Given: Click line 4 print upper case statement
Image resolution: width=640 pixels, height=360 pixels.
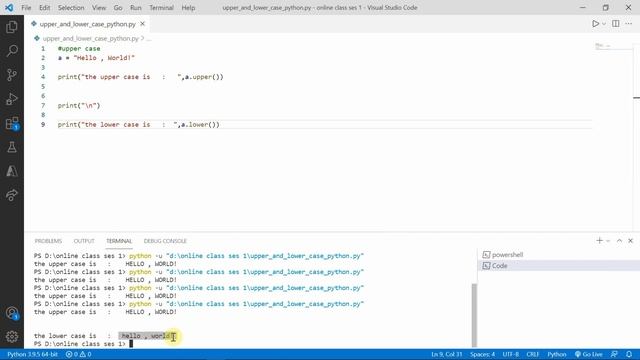Looking at the screenshot, I should (140, 77).
